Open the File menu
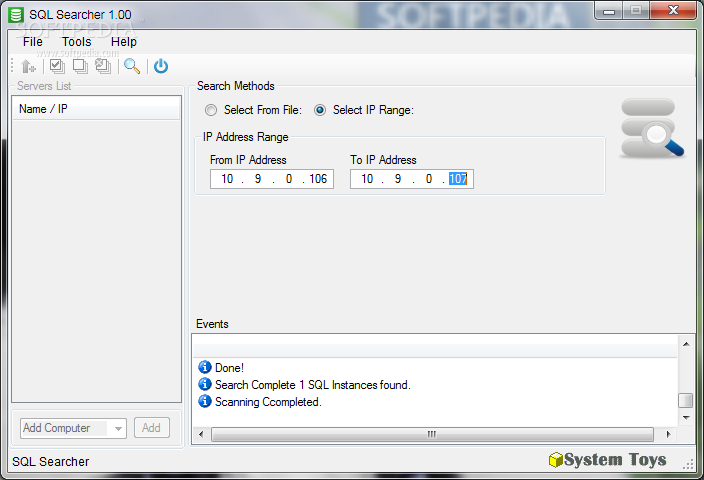 pos(33,42)
